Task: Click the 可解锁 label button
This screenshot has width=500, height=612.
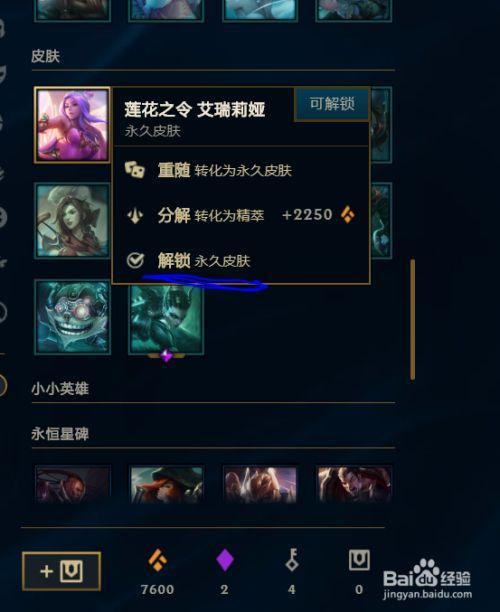Action: [x=332, y=104]
